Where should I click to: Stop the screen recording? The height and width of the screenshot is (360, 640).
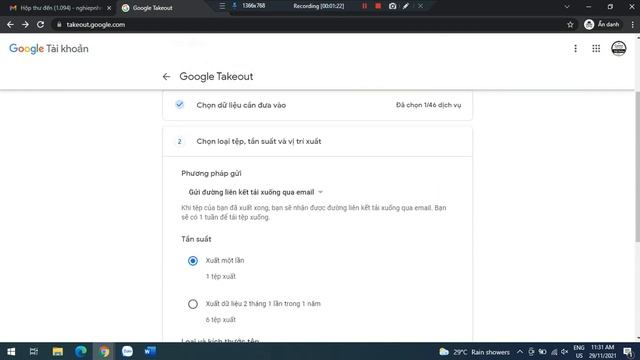point(378,6)
